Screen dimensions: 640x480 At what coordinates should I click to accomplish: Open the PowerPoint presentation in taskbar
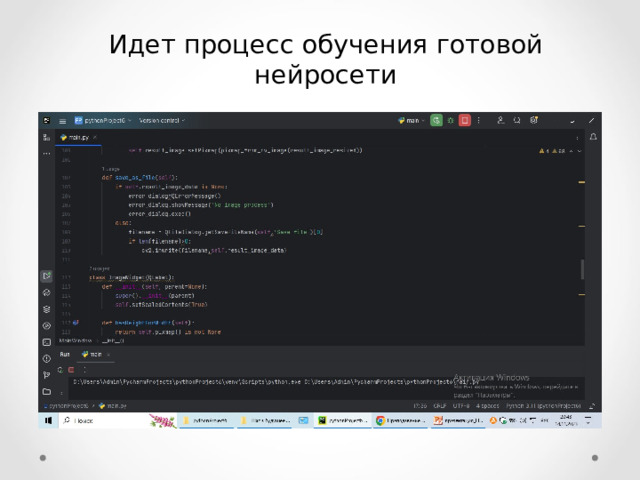point(458,420)
